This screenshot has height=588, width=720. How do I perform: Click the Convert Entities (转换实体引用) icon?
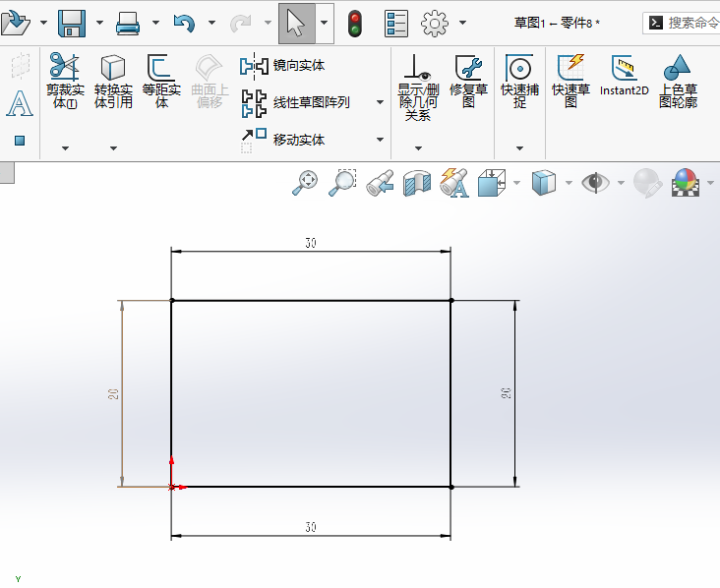tap(113, 79)
